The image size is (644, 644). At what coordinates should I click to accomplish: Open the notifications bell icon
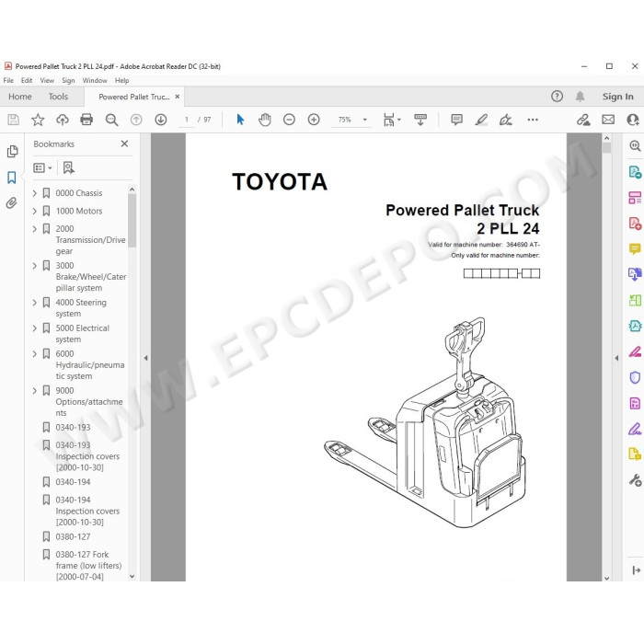pyautogui.click(x=580, y=97)
